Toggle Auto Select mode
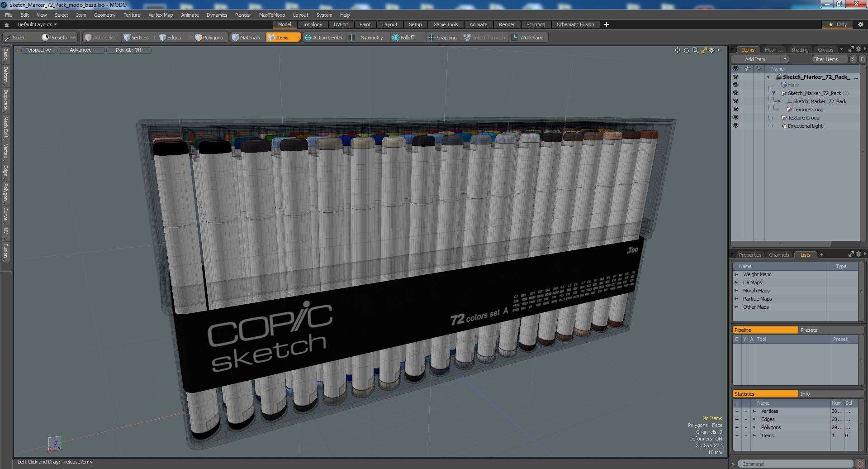The width and height of the screenshot is (868, 469). pyautogui.click(x=101, y=38)
